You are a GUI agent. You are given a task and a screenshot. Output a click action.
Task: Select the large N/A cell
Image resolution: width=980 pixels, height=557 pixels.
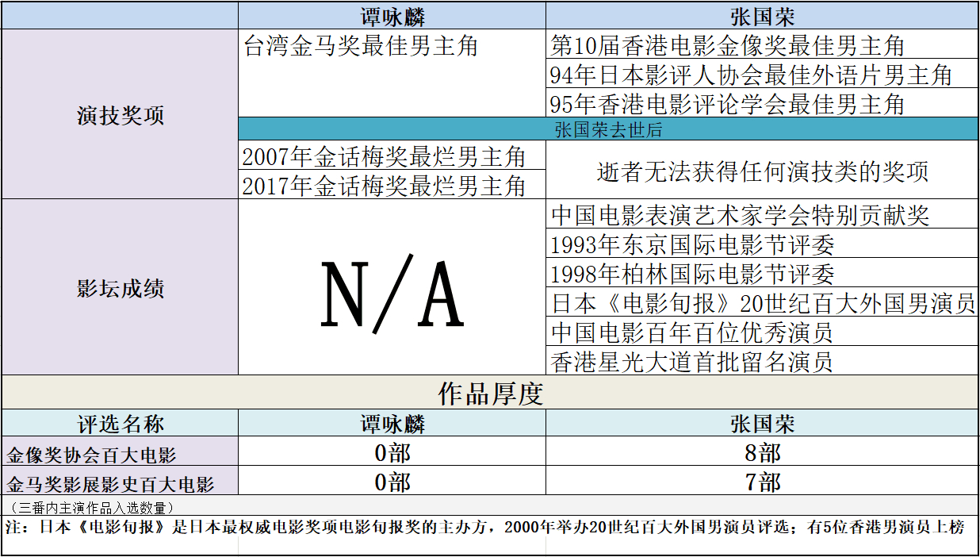coord(392,287)
